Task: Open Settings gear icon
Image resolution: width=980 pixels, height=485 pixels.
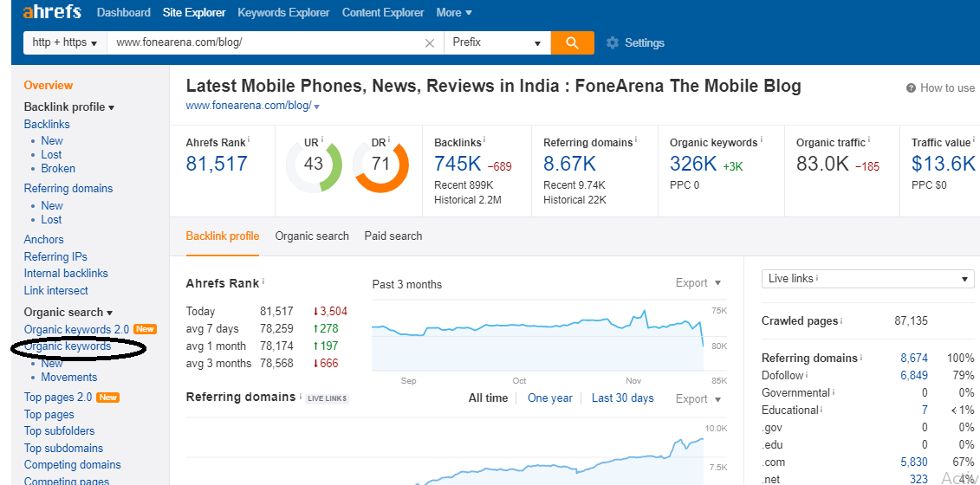Action: click(613, 43)
